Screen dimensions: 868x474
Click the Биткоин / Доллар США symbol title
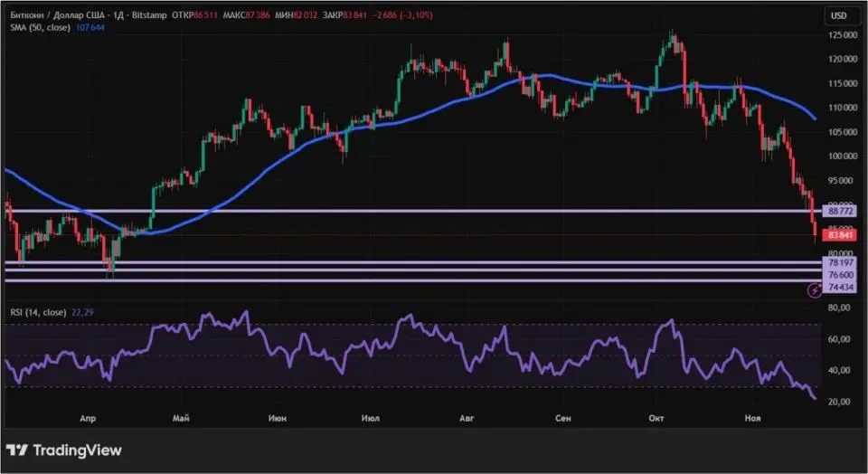click(x=57, y=15)
